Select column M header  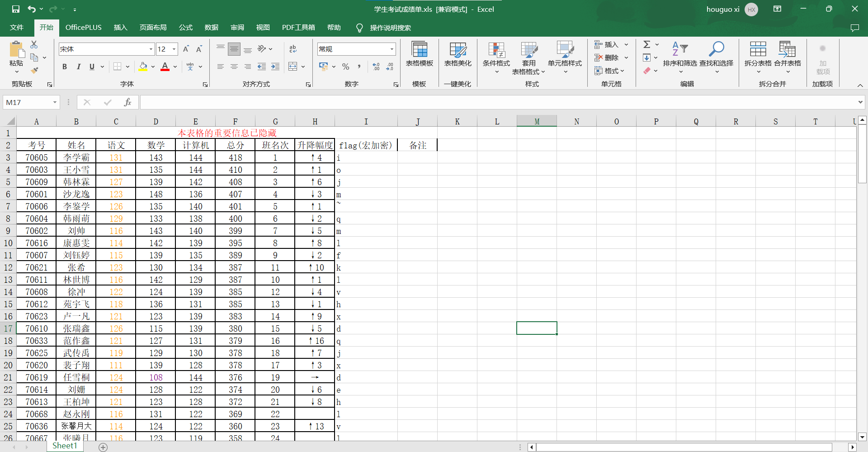537,121
